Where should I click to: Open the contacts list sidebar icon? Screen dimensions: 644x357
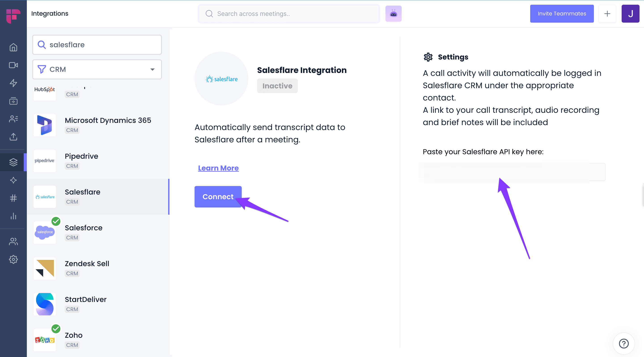coord(13,119)
